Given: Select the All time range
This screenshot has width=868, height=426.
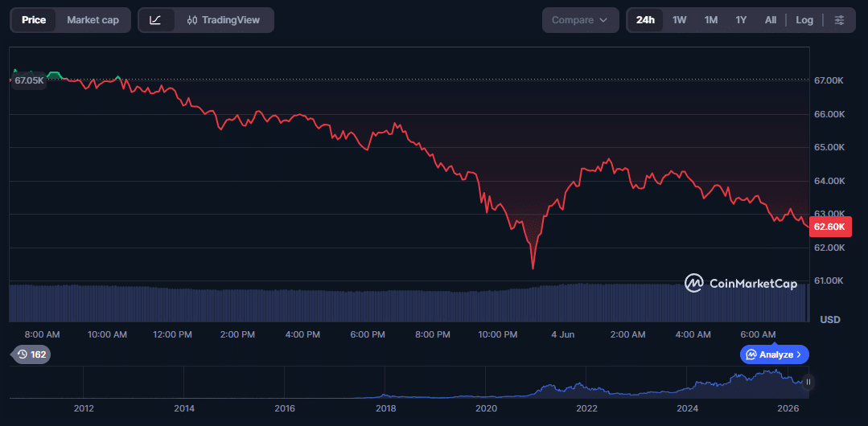Looking at the screenshot, I should tap(771, 20).
